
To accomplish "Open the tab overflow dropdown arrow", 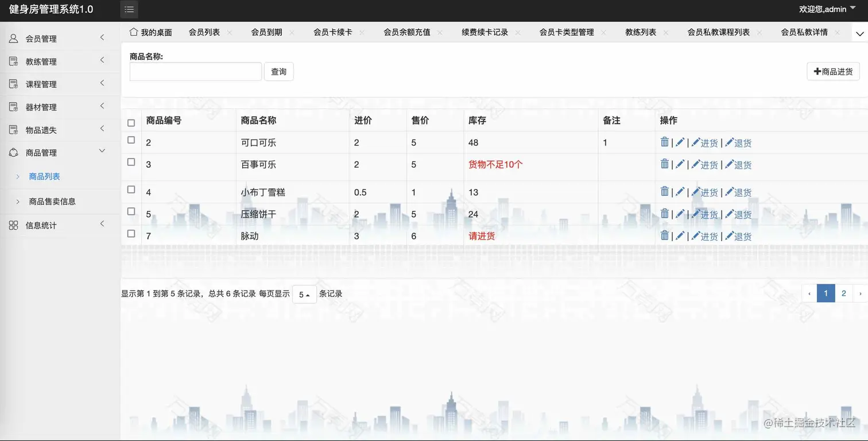I will click(859, 34).
